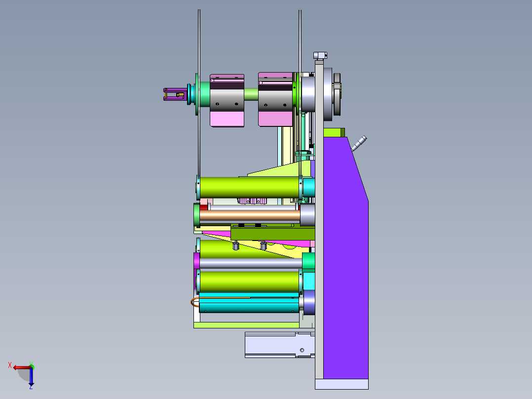Select the gray circular flange on the vertical plate

point(328,94)
